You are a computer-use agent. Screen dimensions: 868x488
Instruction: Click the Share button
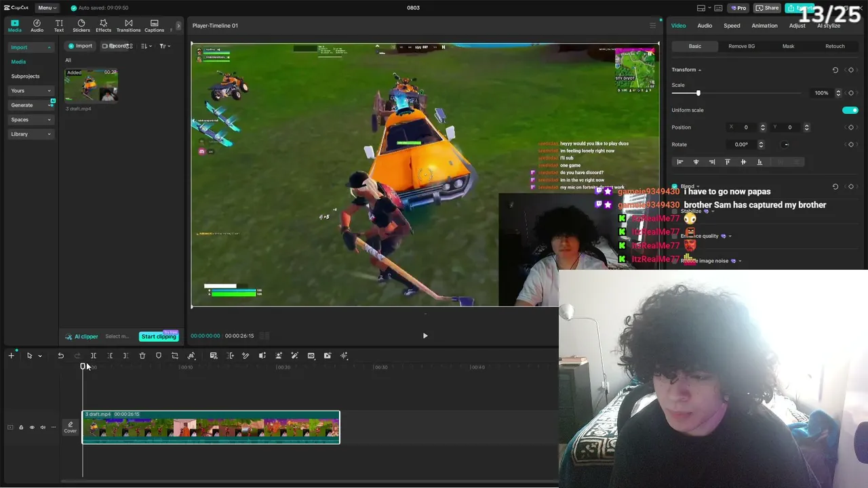point(768,7)
